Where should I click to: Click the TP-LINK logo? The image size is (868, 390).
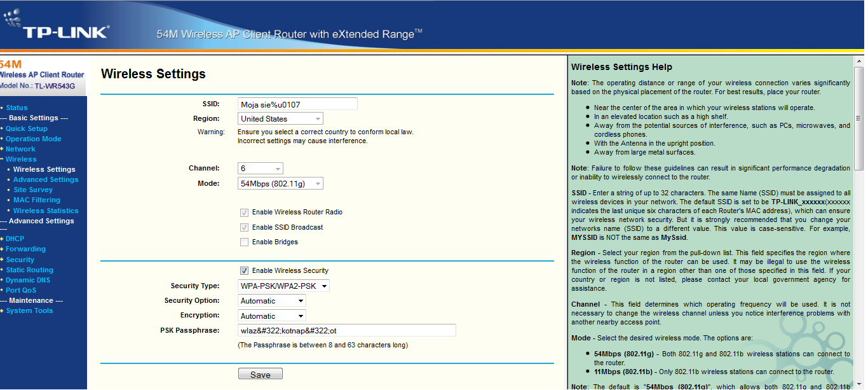[x=57, y=27]
